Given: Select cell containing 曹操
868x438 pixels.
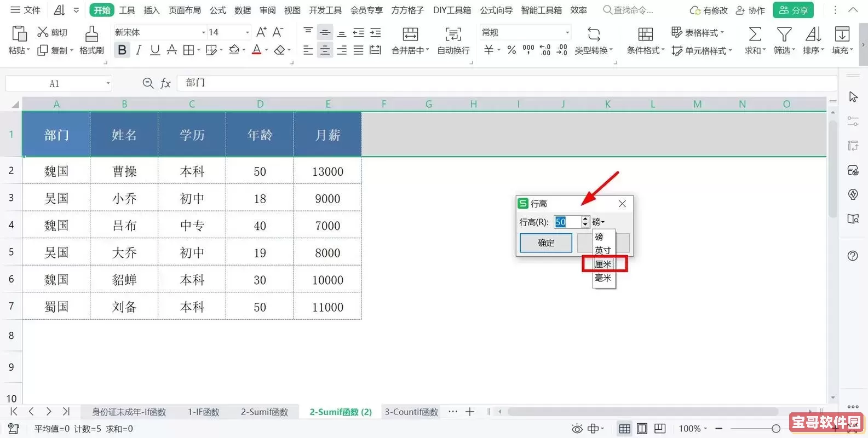Looking at the screenshot, I should pyautogui.click(x=124, y=171).
